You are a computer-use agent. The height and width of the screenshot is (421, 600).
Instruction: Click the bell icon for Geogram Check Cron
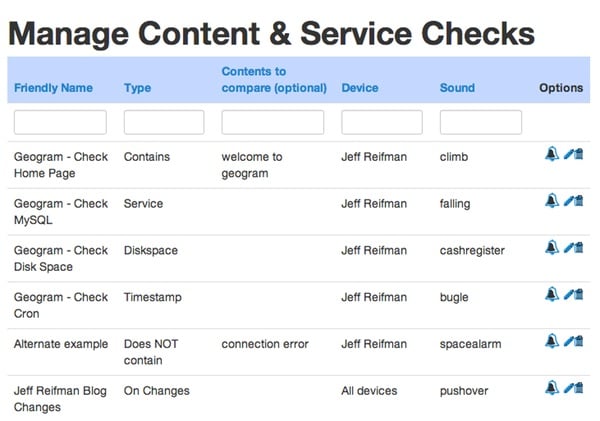pos(551,294)
